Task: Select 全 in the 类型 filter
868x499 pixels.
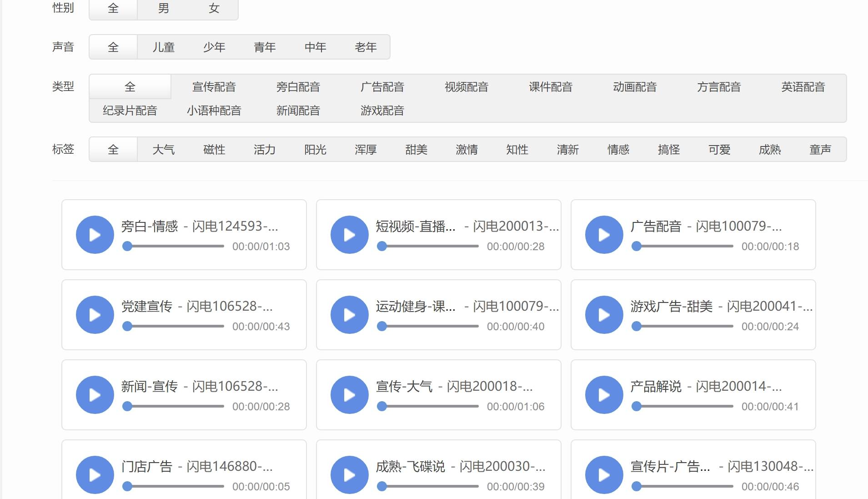Action: coord(130,86)
